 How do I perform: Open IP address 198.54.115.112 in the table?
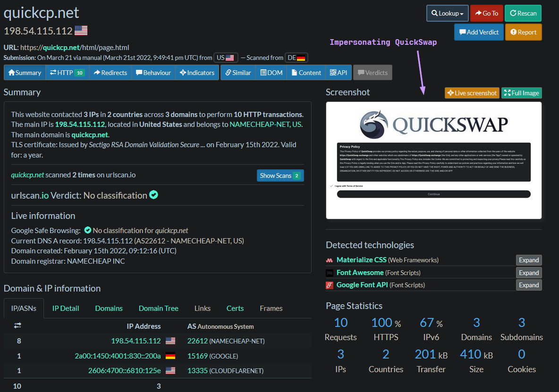(x=136, y=341)
